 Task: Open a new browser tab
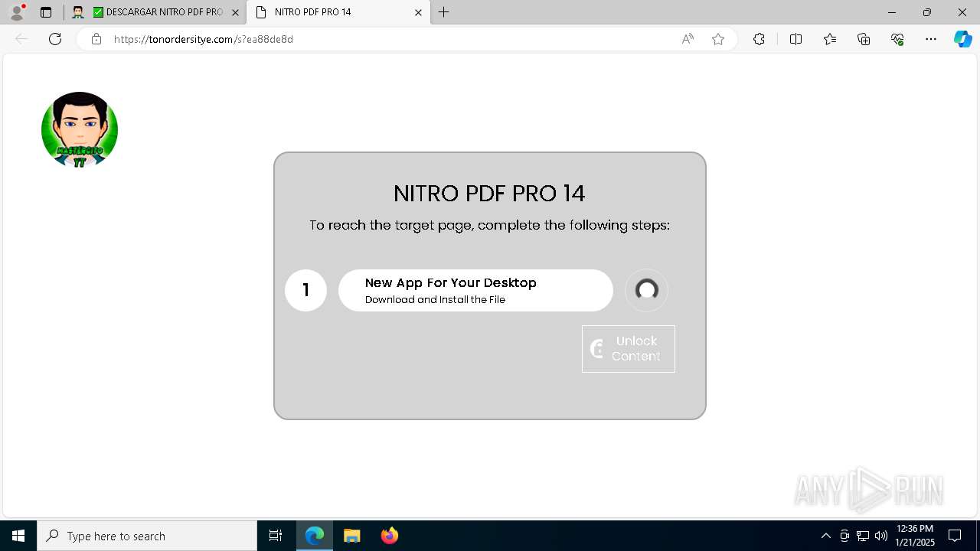(x=444, y=12)
